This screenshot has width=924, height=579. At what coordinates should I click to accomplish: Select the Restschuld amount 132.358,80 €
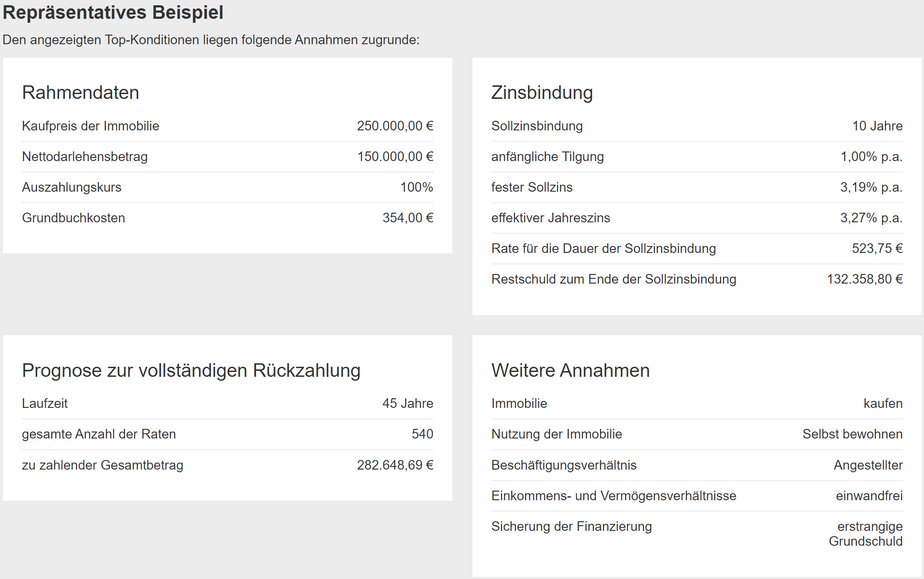point(864,279)
